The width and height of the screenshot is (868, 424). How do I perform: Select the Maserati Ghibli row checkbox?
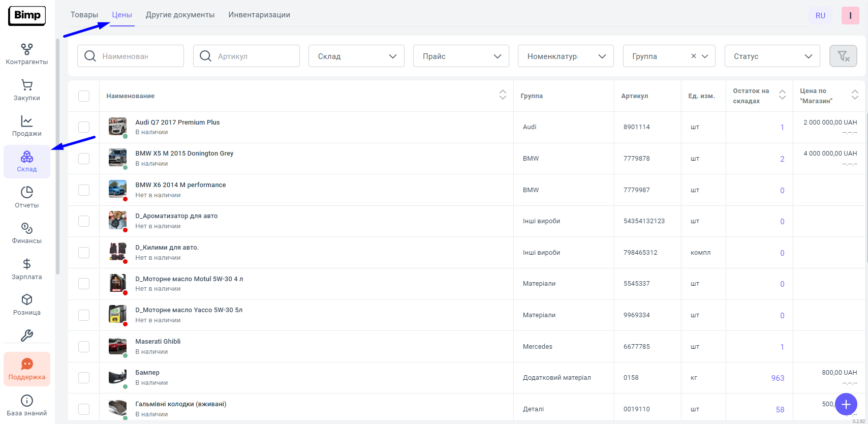[x=84, y=347]
